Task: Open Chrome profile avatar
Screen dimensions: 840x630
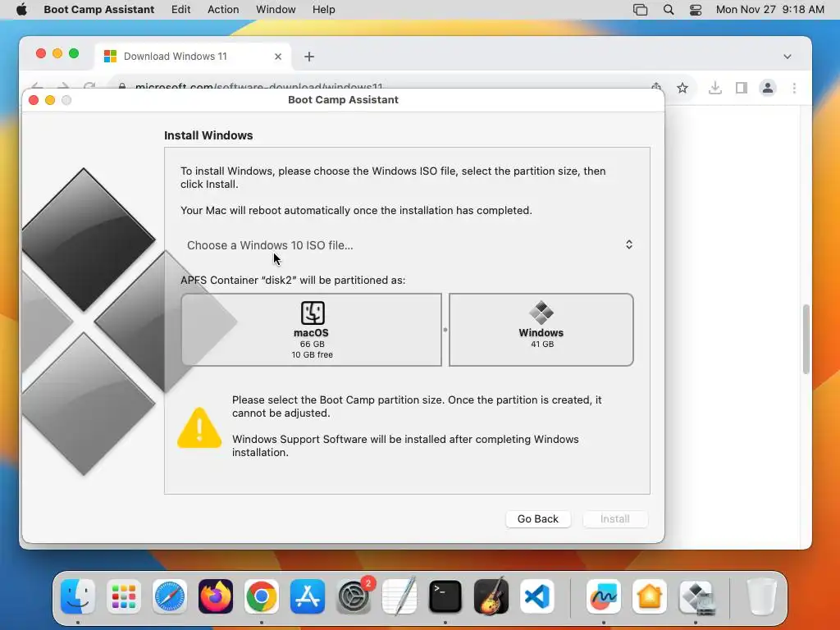Action: tap(768, 88)
